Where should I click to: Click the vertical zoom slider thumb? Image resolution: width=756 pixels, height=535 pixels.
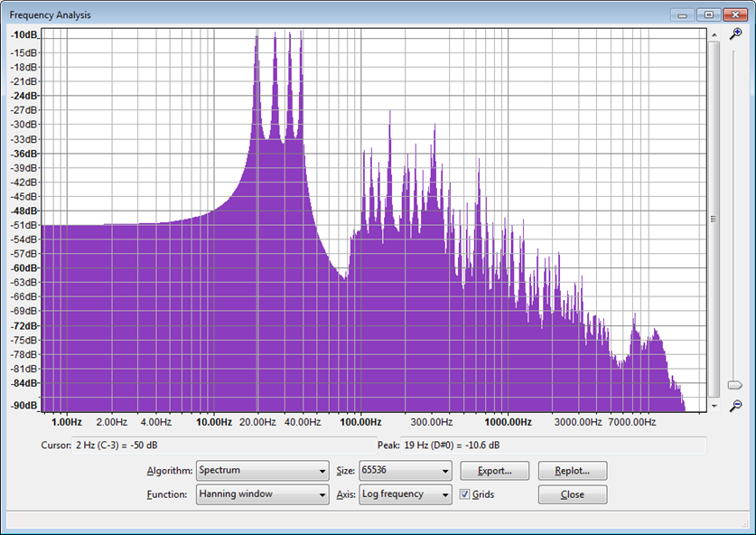tap(735, 385)
